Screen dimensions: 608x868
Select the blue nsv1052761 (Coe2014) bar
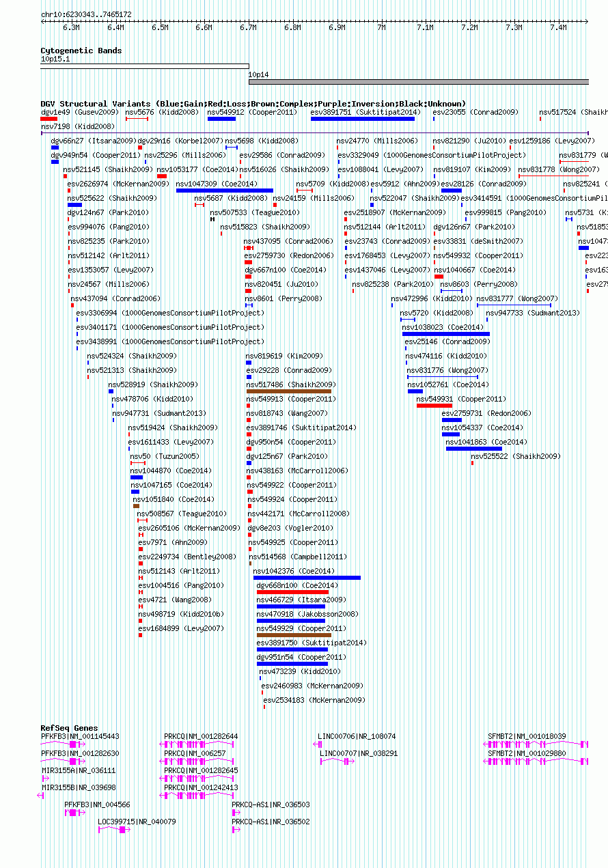415,391
